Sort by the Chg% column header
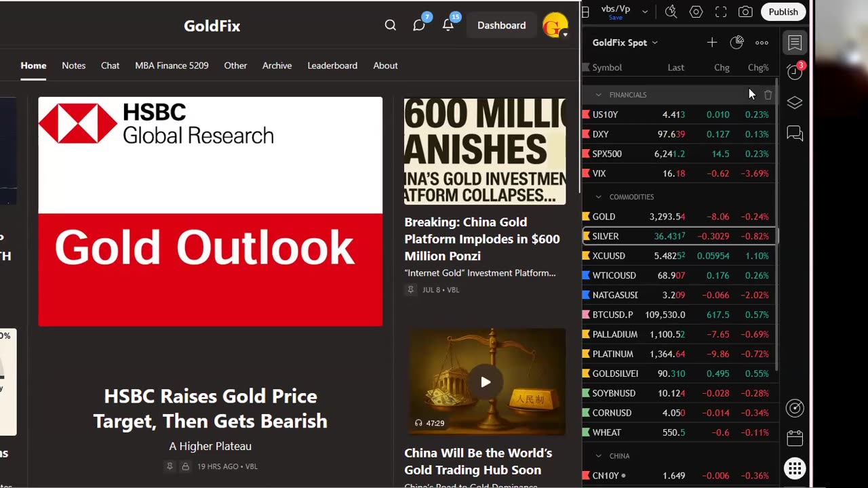Screen dimensions: 868x488 click(x=758, y=68)
